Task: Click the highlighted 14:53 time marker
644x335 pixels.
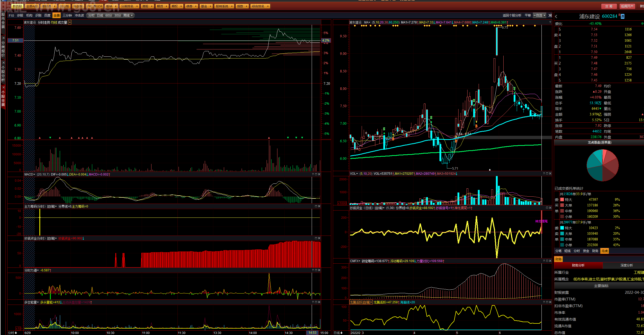Action: click(312, 333)
